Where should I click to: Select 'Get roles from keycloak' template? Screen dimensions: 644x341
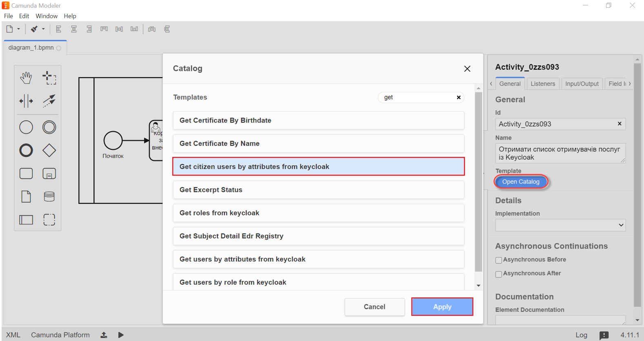(319, 213)
